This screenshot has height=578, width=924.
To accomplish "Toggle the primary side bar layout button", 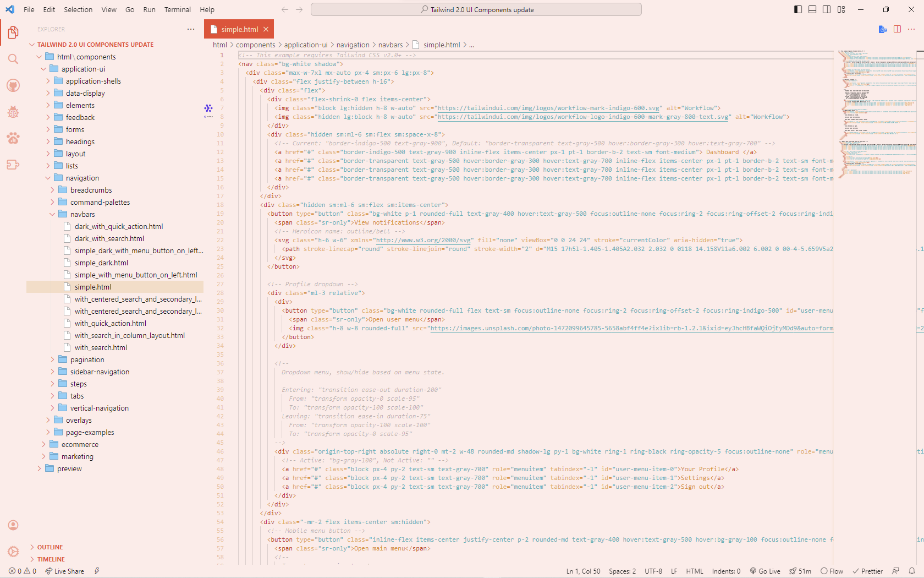I will [x=798, y=9].
